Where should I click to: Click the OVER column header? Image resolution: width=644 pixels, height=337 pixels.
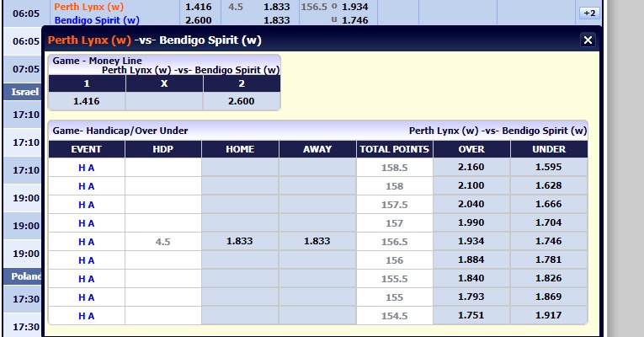pos(471,149)
